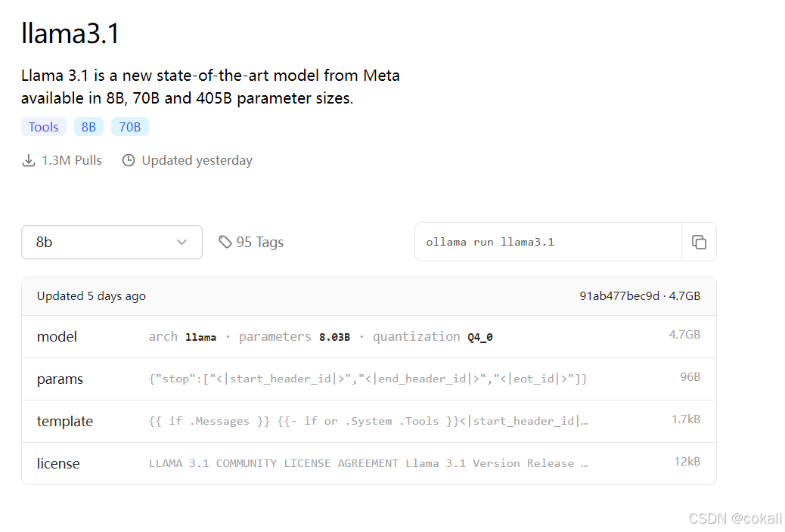Select the 70B size tag

pos(129,127)
